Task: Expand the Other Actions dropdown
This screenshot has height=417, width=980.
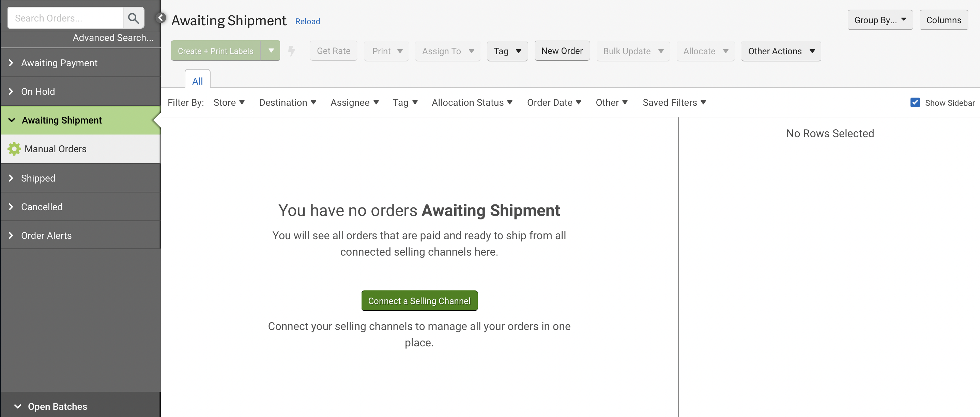Action: (x=781, y=51)
